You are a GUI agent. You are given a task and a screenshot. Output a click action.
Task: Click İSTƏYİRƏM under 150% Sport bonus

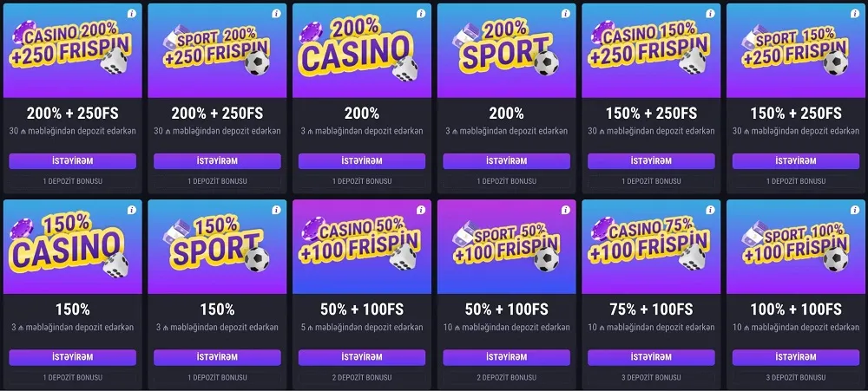tap(217, 357)
